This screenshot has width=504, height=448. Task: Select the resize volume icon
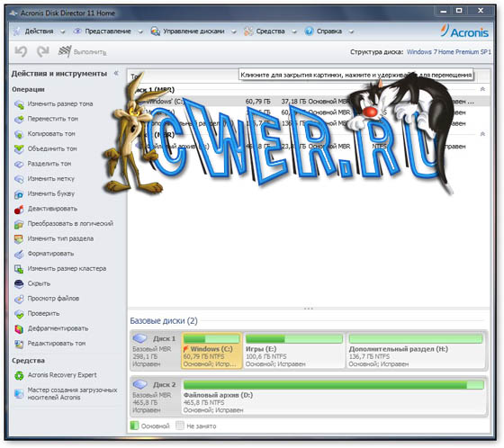[19, 104]
